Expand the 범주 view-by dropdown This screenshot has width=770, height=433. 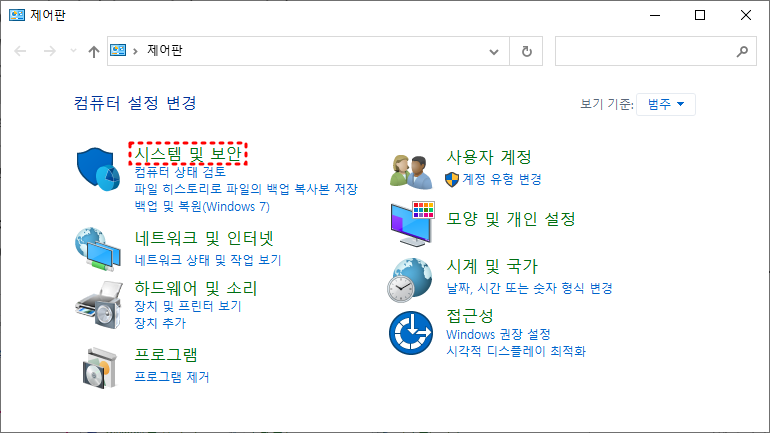pyautogui.click(x=665, y=104)
